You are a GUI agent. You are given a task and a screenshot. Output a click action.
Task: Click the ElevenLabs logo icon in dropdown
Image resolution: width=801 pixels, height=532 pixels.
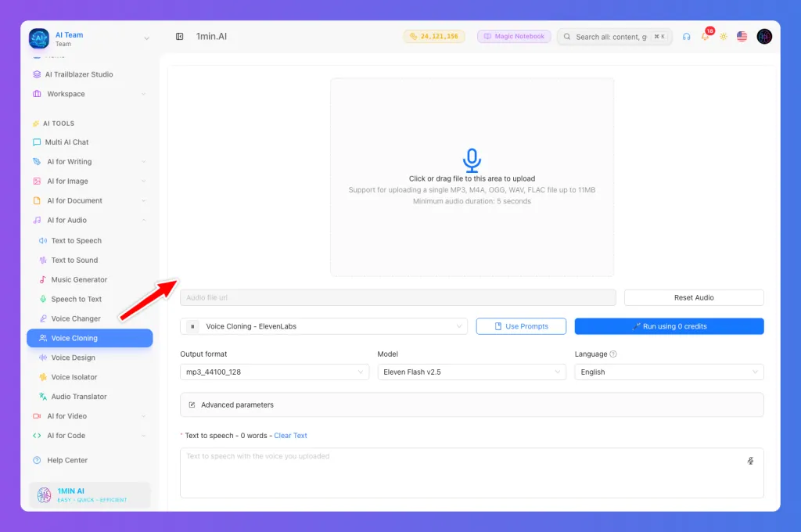pos(192,326)
